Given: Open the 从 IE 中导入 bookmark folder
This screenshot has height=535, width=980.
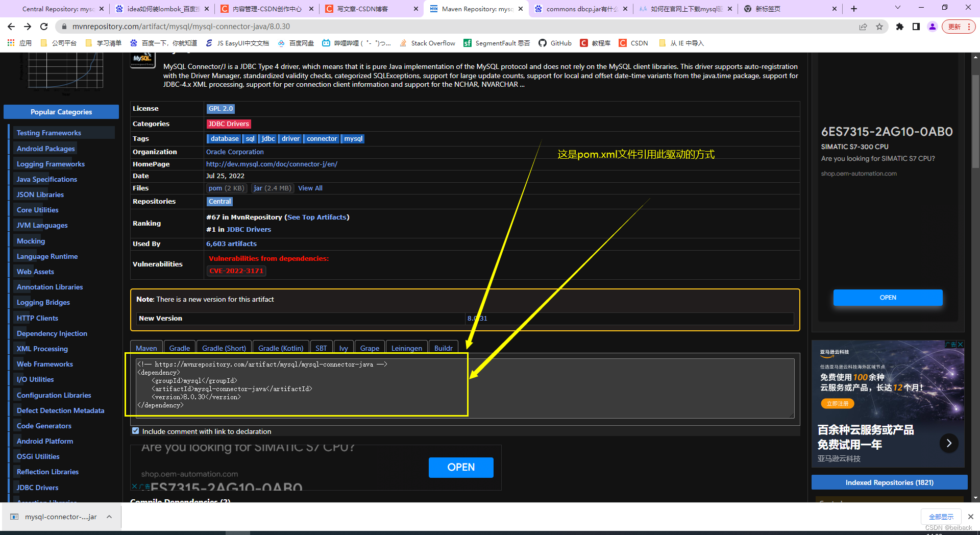Looking at the screenshot, I should pyautogui.click(x=681, y=43).
